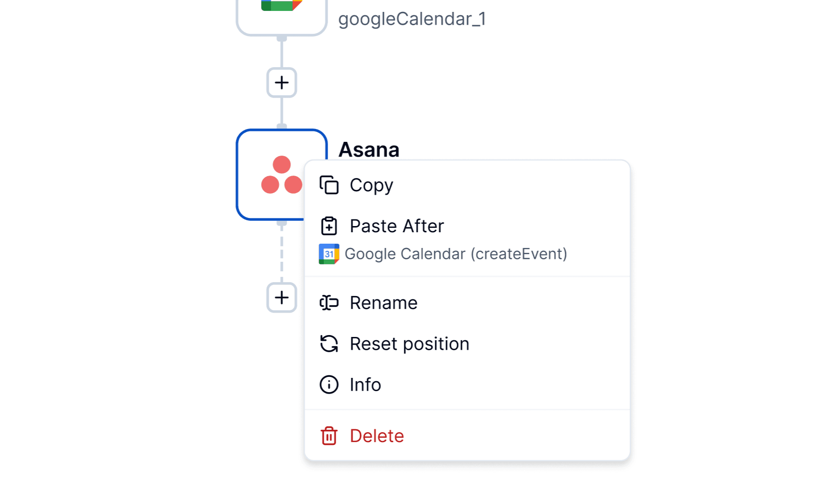Select the Asana node icon

(x=281, y=175)
